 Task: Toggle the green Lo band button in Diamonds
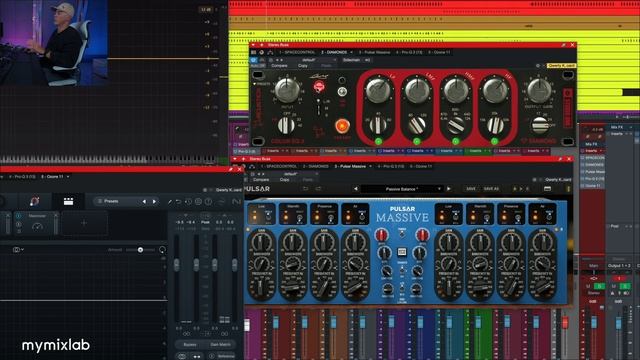378,141
